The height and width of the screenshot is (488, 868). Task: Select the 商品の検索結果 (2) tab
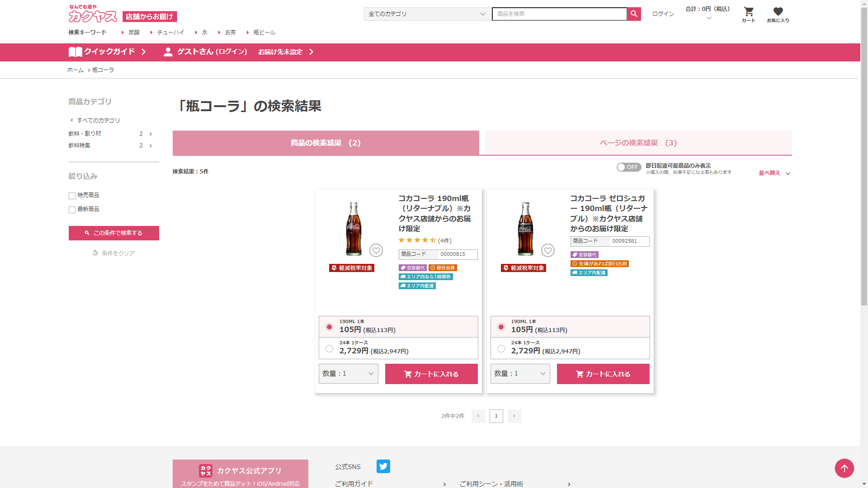coord(325,143)
